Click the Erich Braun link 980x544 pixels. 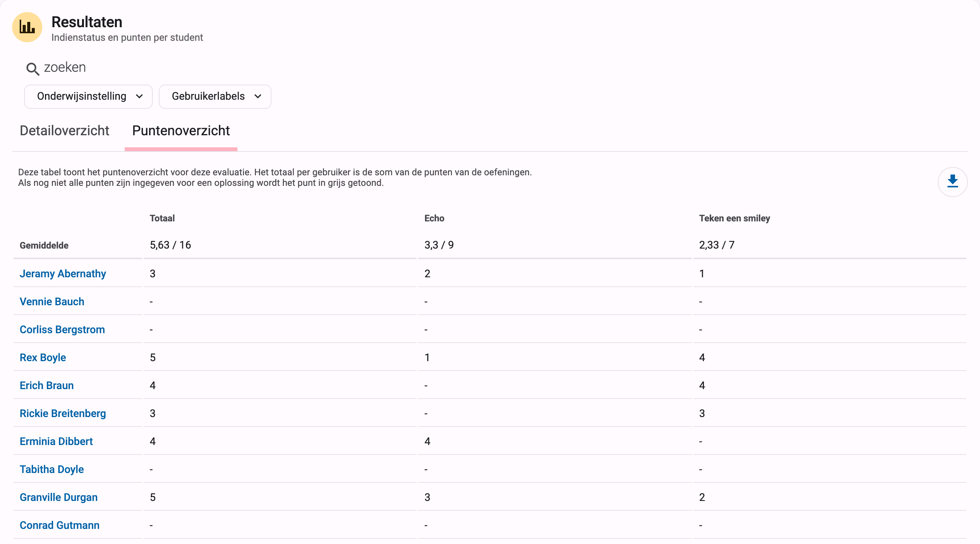coord(47,385)
